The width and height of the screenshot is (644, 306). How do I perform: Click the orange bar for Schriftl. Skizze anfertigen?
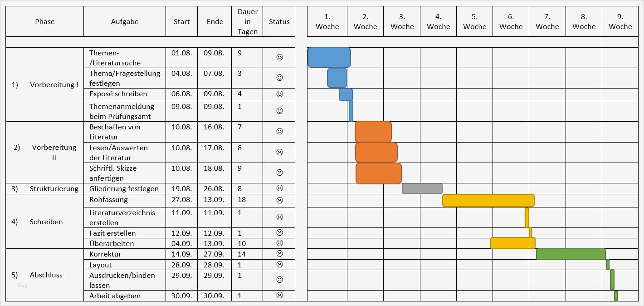coord(378,173)
